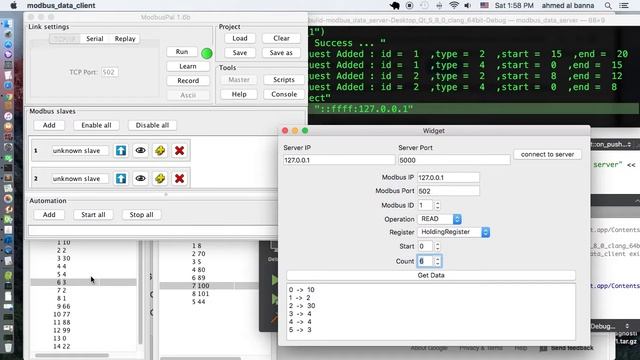This screenshot has width=640, height=360.
Task: Add a Modbus slave
Action: pos(49,125)
